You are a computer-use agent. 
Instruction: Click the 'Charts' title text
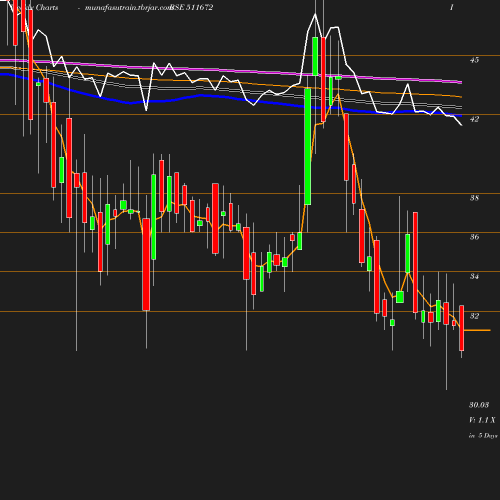coord(47,7)
